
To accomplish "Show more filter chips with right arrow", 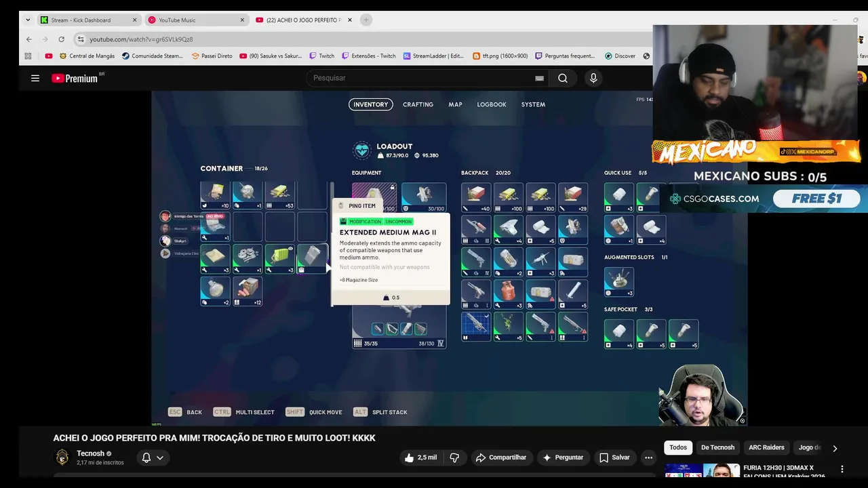I will point(835,448).
